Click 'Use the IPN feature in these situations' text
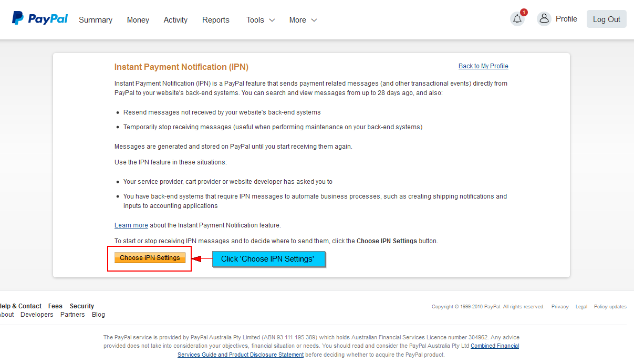Screen dimensions: 634x364 (171, 162)
